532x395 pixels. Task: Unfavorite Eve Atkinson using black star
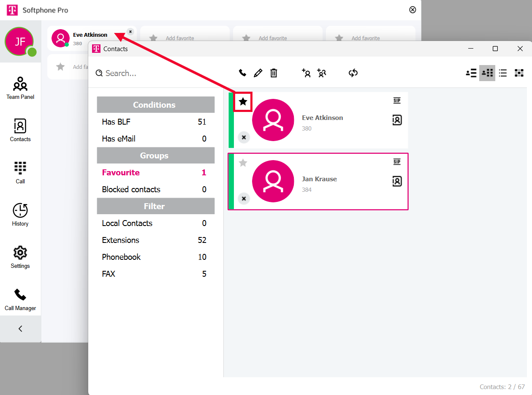tap(243, 101)
